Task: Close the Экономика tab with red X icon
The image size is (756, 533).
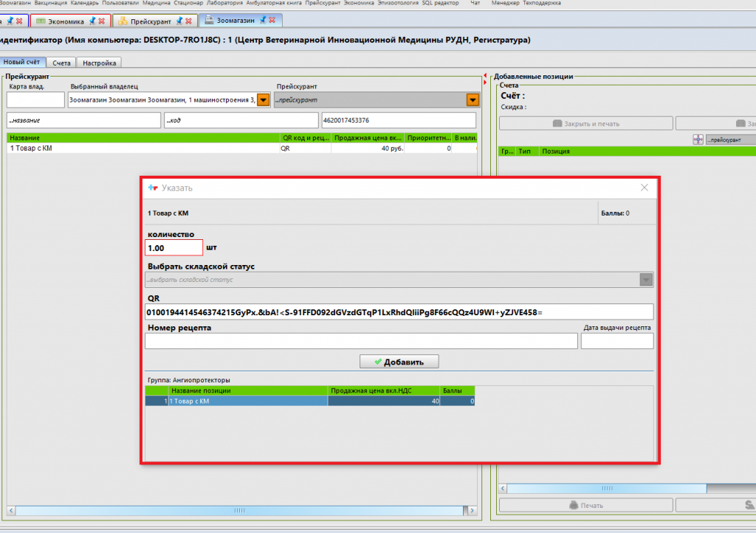Action: (101, 21)
